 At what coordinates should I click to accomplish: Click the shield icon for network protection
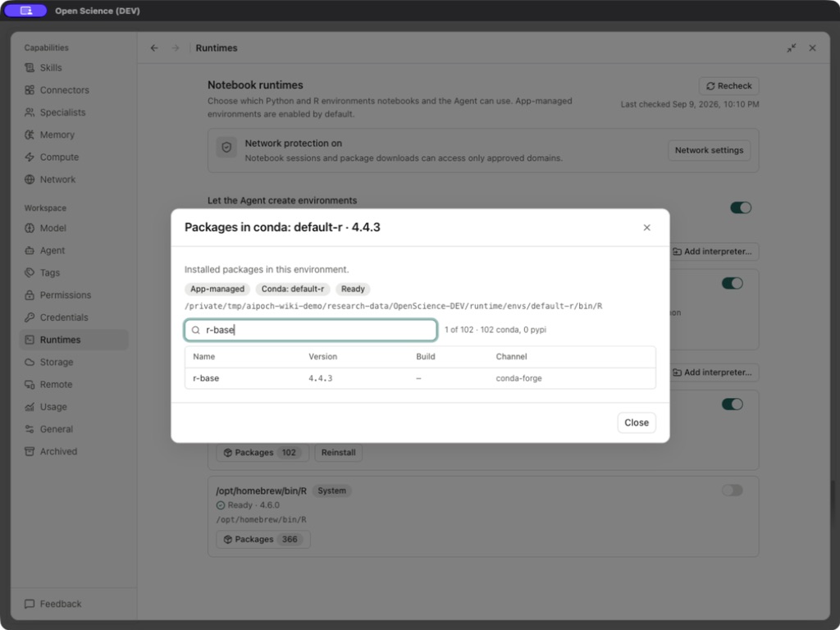coord(226,148)
